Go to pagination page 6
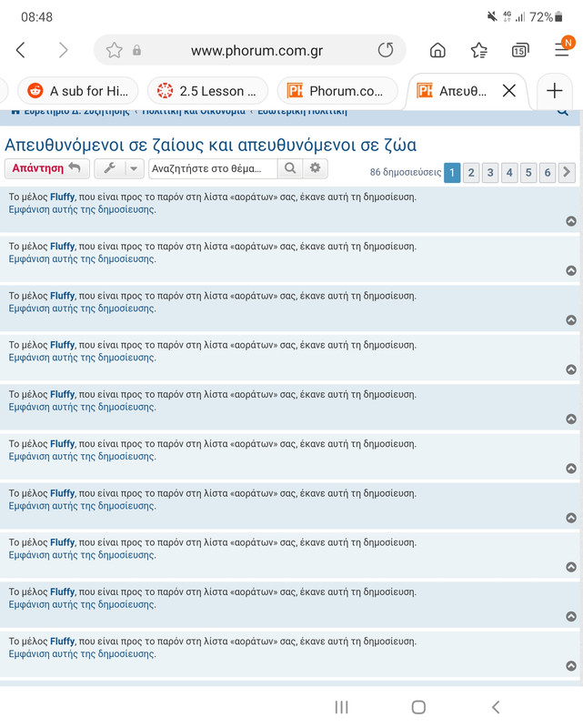583x728 pixels. pyautogui.click(x=548, y=173)
